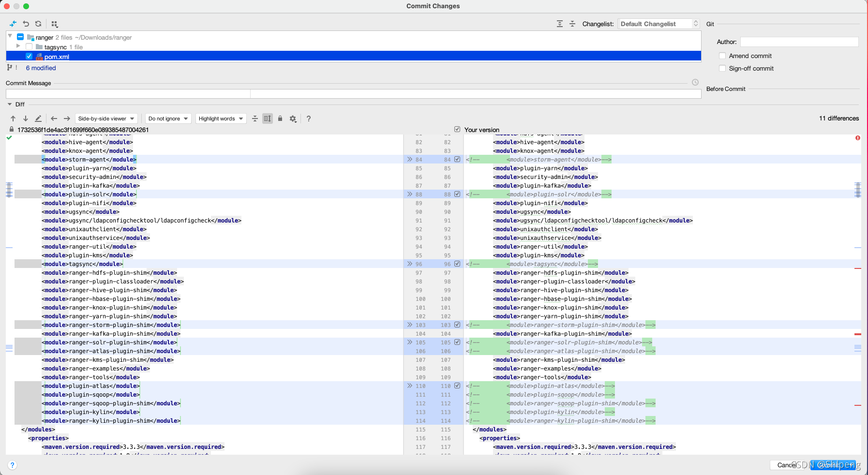The height and width of the screenshot is (475, 868).
Task: Collapse the ranger tree node arrow
Action: pos(10,36)
